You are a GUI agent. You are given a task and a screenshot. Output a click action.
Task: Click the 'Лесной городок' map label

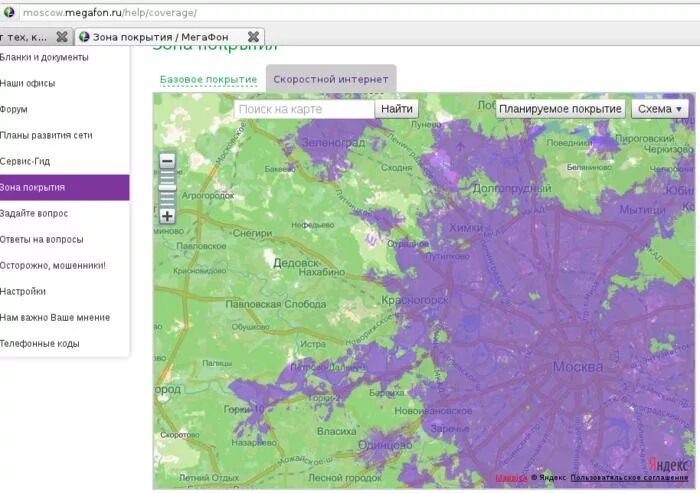[345, 478]
